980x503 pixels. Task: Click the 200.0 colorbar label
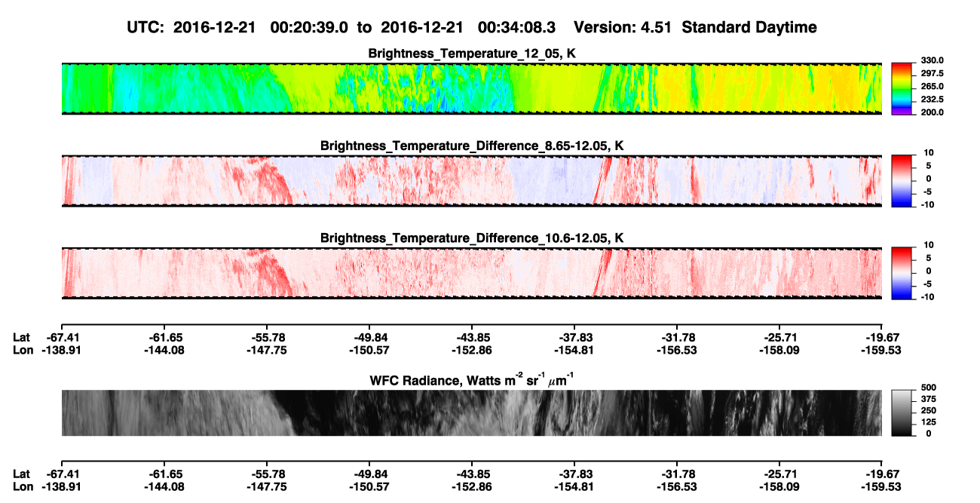pyautogui.click(x=931, y=112)
